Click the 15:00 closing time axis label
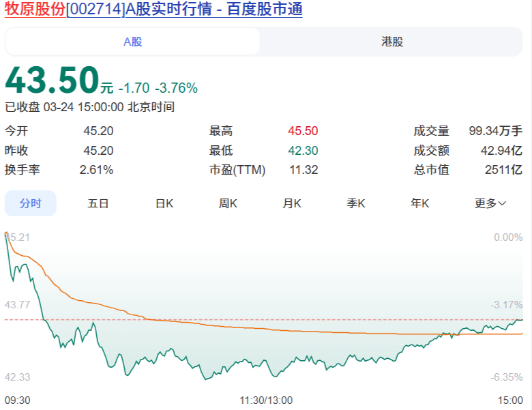The height and width of the screenshot is (410, 532). coord(510,400)
